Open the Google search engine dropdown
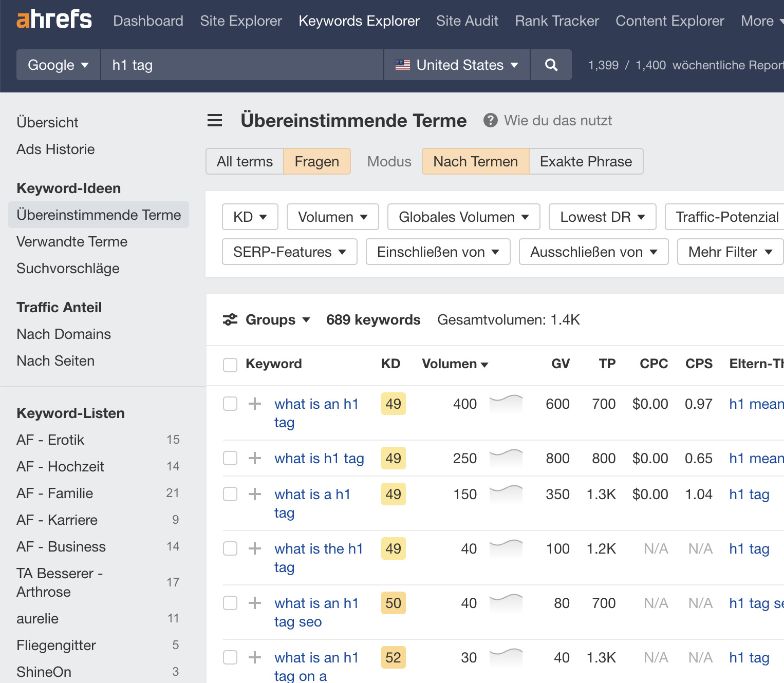This screenshot has width=784, height=683. [58, 65]
